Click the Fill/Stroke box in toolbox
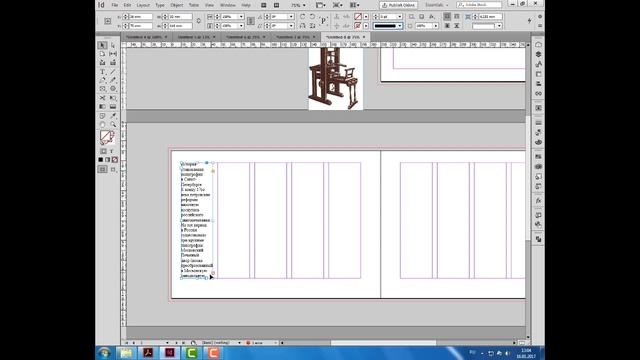The width and height of the screenshot is (640, 360). point(107,138)
